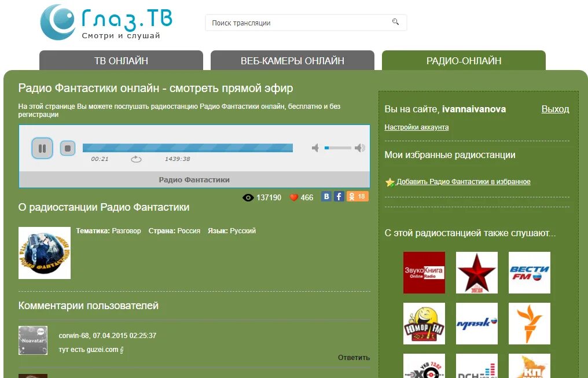Click the Радио Фантастики player title bar
This screenshot has height=378, width=588.
pos(194,179)
